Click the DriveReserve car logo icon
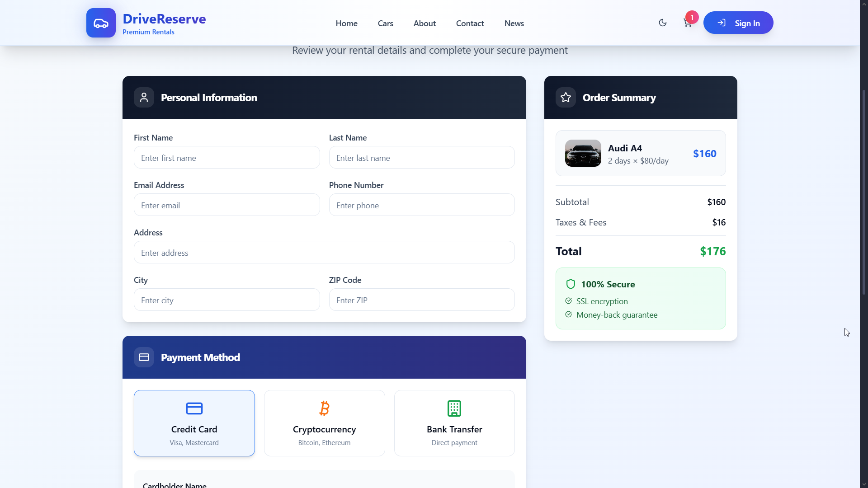This screenshot has height=488, width=868. point(101,23)
